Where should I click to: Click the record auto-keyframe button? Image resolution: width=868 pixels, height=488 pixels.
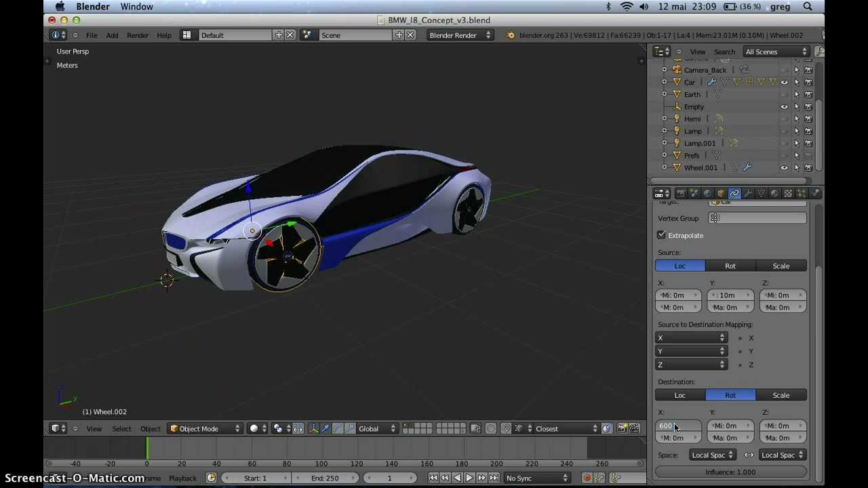(587, 479)
